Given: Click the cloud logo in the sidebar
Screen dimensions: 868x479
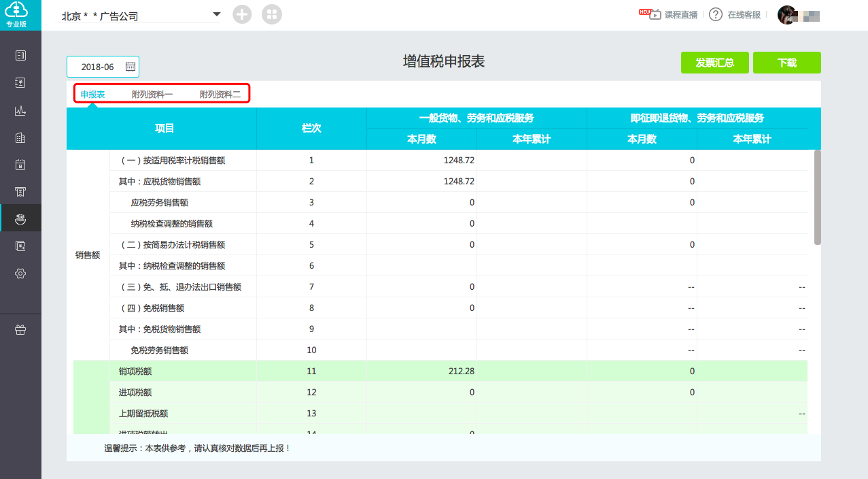Looking at the screenshot, I should 20,12.
